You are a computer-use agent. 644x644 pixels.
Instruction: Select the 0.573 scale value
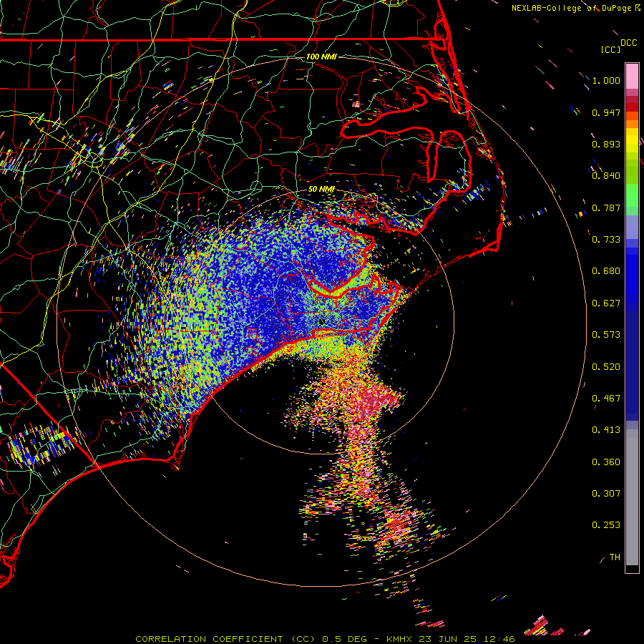coord(606,335)
